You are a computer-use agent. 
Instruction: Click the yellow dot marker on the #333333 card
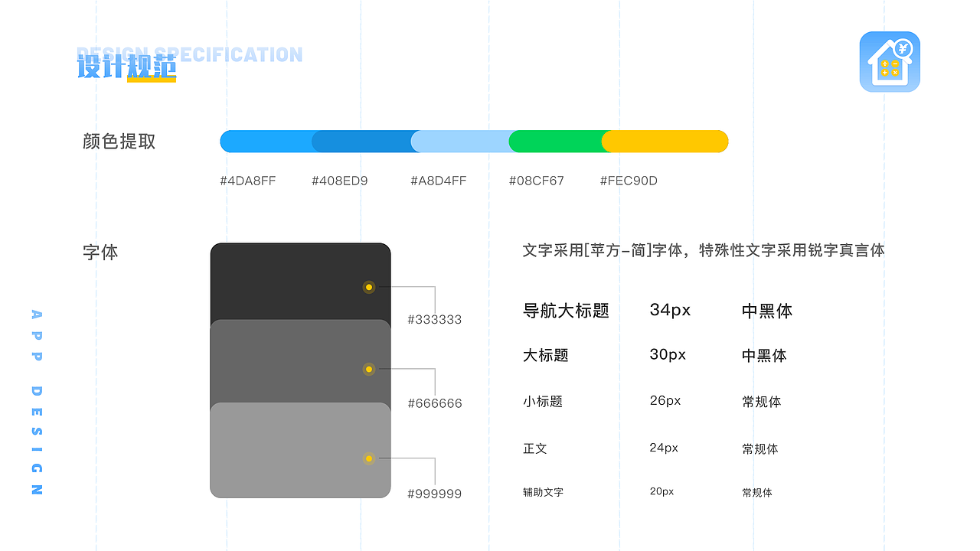pos(369,287)
